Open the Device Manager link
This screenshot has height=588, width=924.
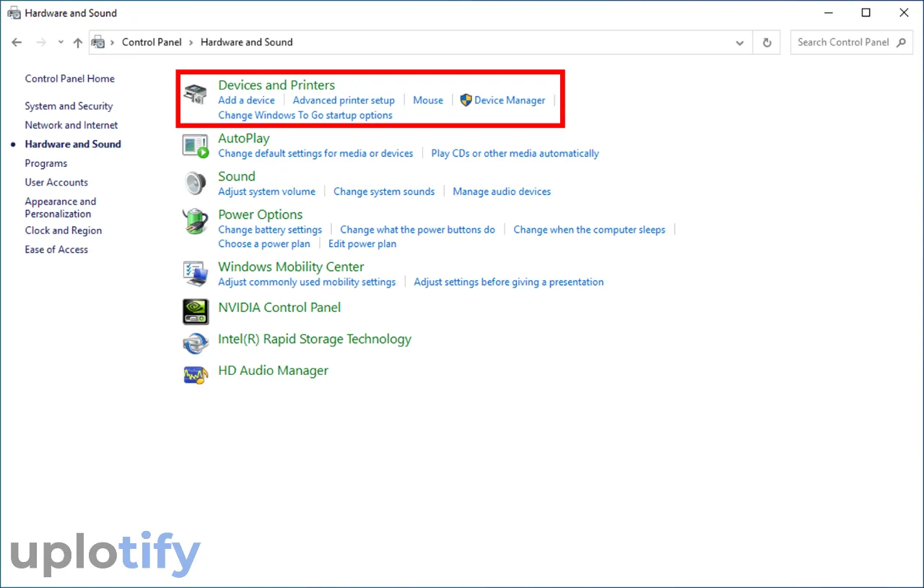pos(510,100)
